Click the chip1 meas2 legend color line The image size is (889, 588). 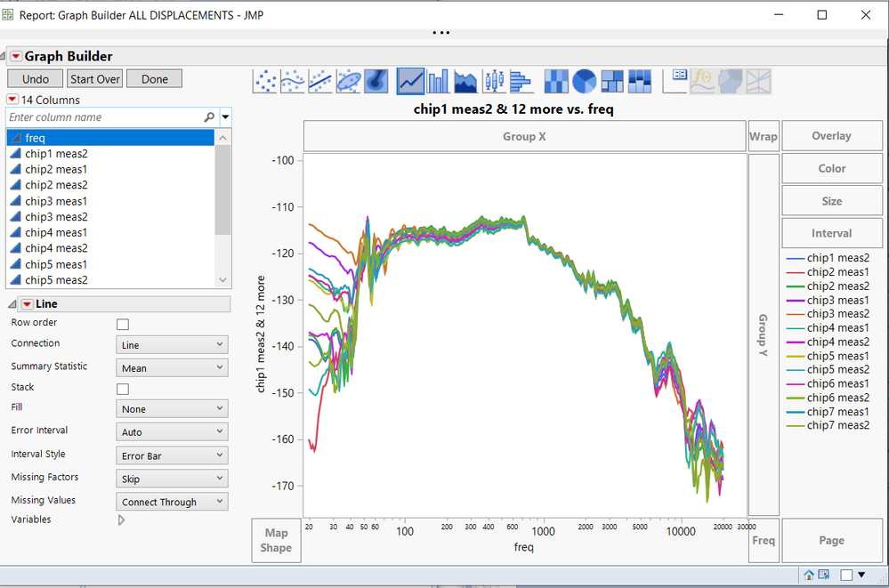coord(794,258)
